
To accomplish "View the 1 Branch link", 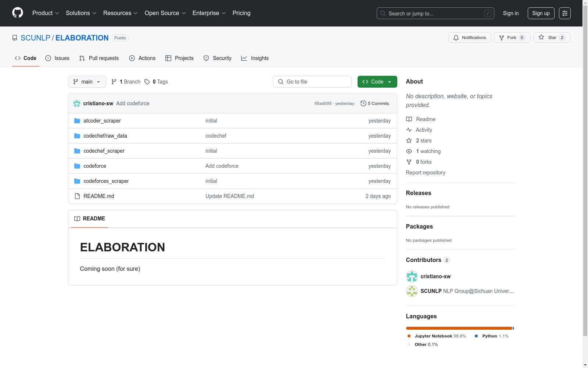I will pos(126,82).
